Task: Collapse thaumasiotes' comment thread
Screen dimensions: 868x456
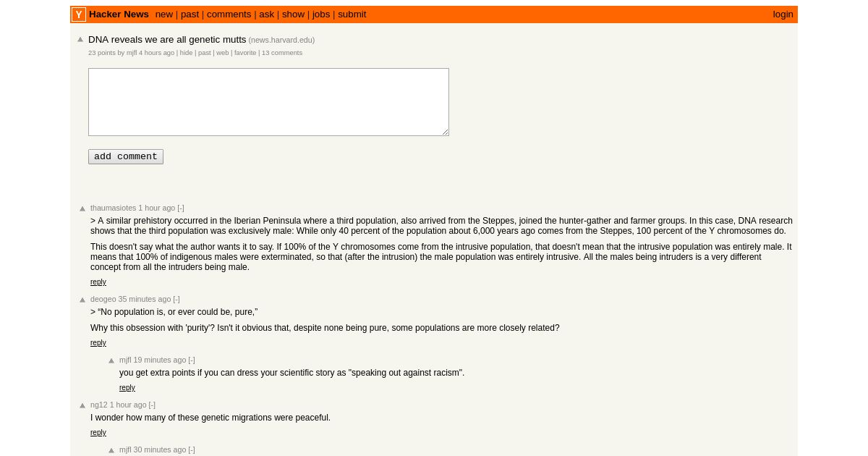Action: 181,208
